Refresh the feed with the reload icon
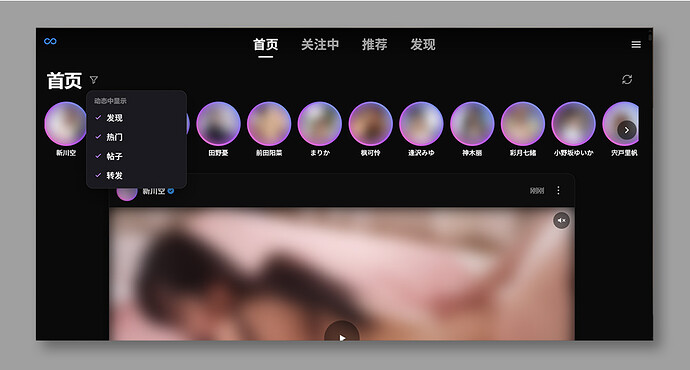The width and height of the screenshot is (690, 370). tap(627, 79)
